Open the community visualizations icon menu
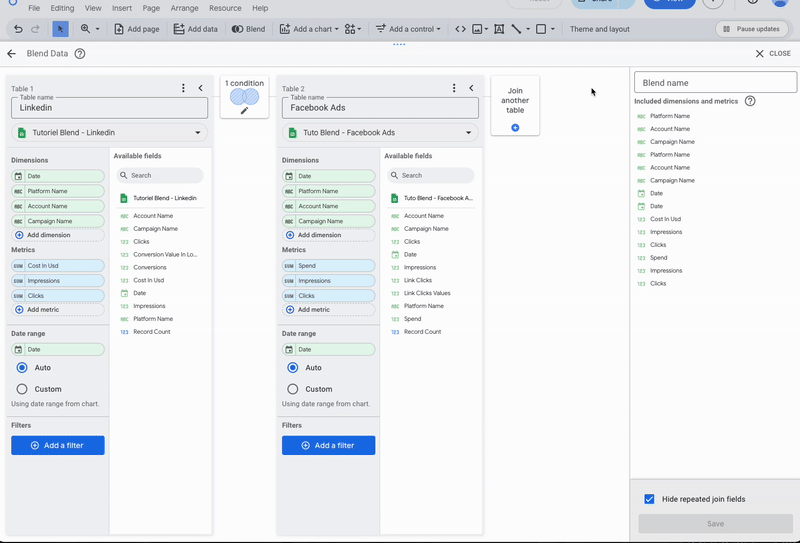This screenshot has height=543, width=800. (353, 29)
